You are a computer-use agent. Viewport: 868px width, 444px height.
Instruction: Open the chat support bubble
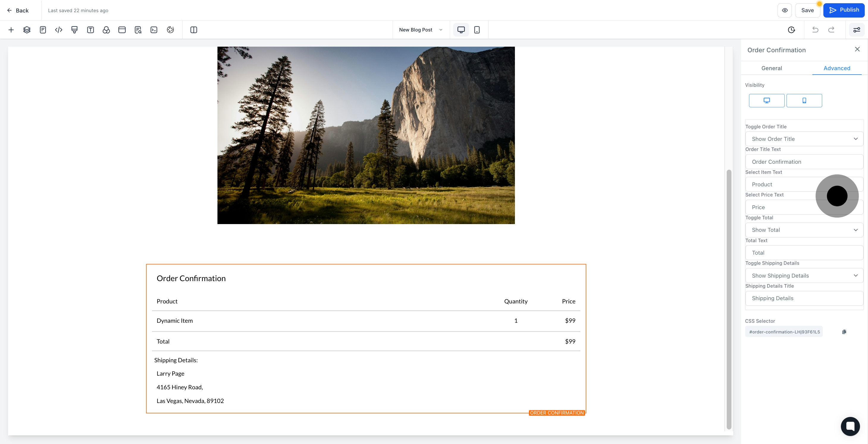[850, 426]
